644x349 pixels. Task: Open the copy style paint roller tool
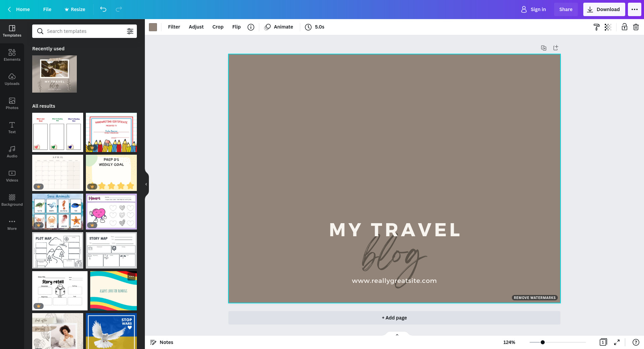click(x=596, y=27)
